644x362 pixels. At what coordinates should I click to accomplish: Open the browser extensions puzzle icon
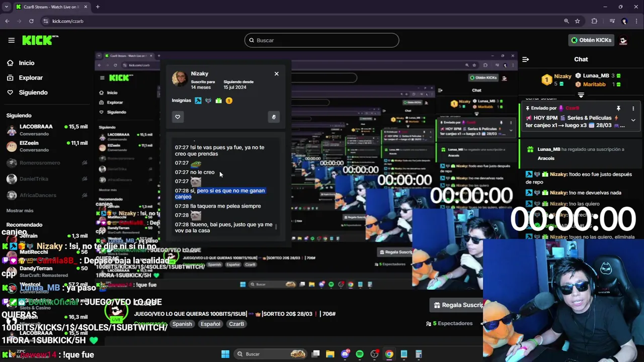pyautogui.click(x=594, y=21)
